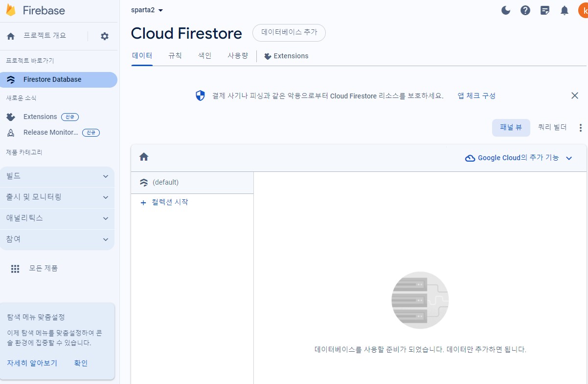The image size is (588, 384).
Task: Click the 신규 badge next to Release Monitor
Action: 91,133
